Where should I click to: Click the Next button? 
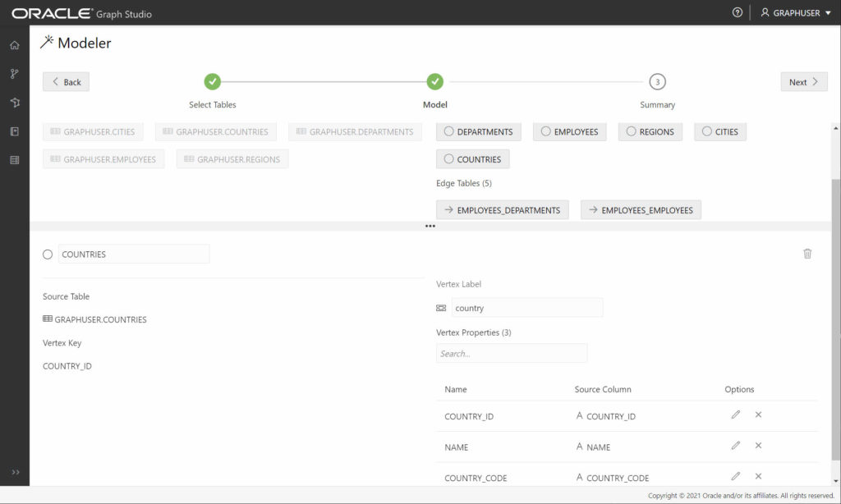point(804,82)
